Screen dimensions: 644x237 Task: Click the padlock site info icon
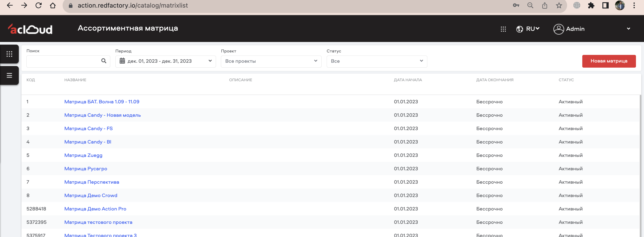click(x=70, y=6)
